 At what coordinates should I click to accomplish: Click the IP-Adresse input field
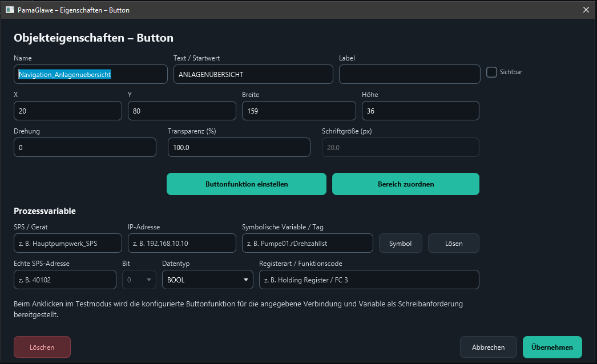[182, 243]
